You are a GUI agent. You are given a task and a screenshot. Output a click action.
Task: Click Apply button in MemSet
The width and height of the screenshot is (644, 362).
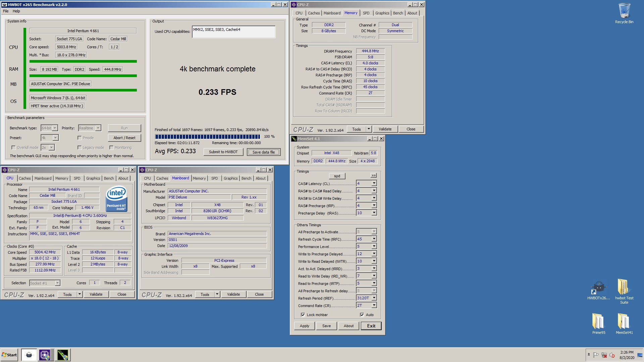coord(305,326)
